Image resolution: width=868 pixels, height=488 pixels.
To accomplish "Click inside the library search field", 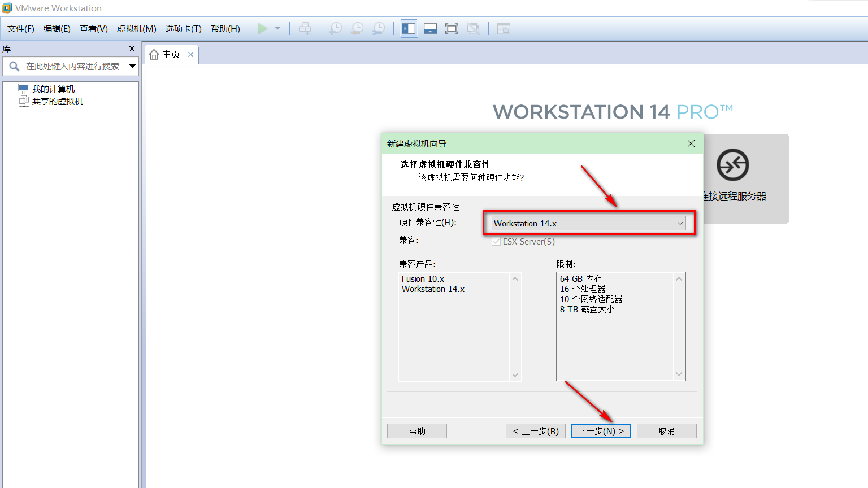I will (x=73, y=66).
